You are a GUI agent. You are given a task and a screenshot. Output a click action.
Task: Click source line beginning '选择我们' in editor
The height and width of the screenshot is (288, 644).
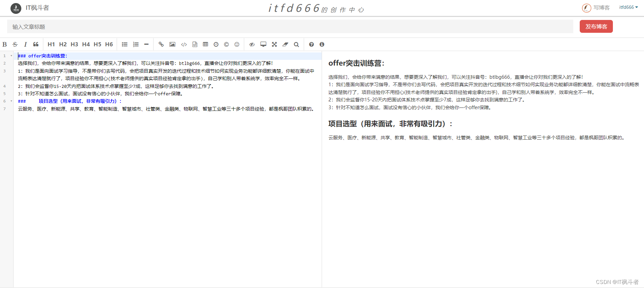(145, 63)
